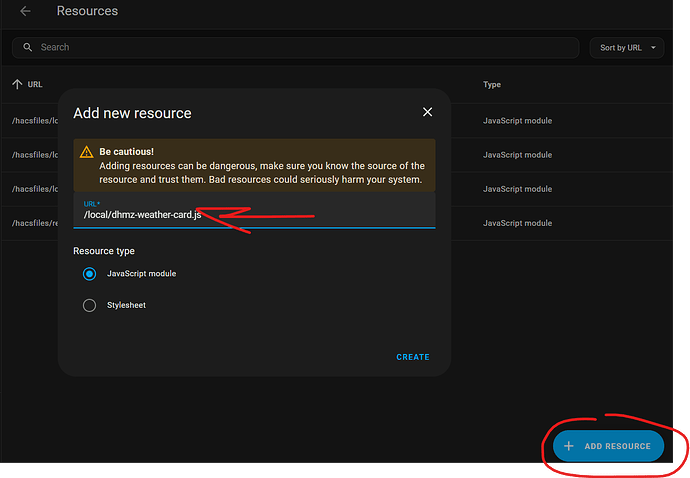
Task: Click the back arrow next to Resources
Action: click(25, 11)
